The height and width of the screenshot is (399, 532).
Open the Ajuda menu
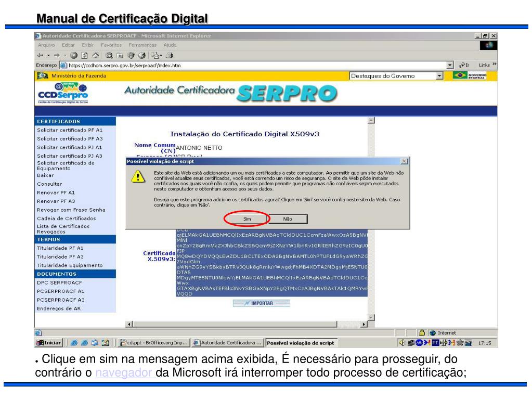170,45
